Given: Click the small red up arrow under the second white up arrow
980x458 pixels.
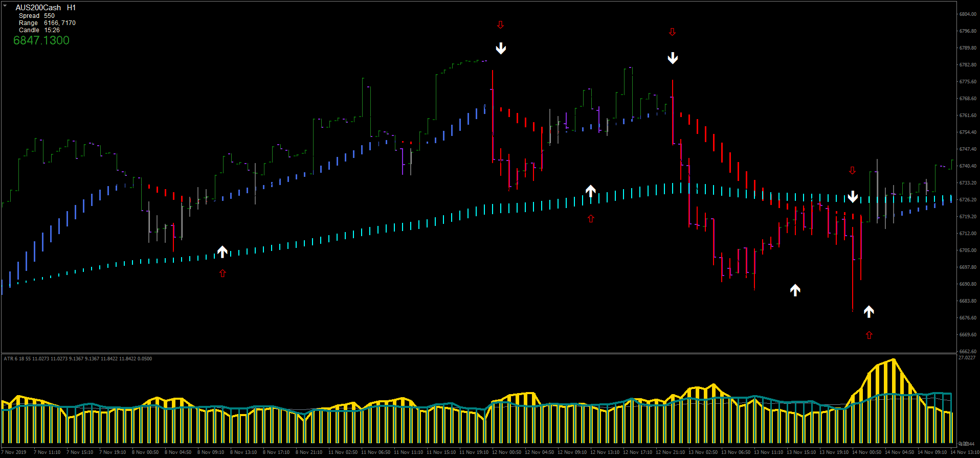Looking at the screenshot, I should coord(591,219).
